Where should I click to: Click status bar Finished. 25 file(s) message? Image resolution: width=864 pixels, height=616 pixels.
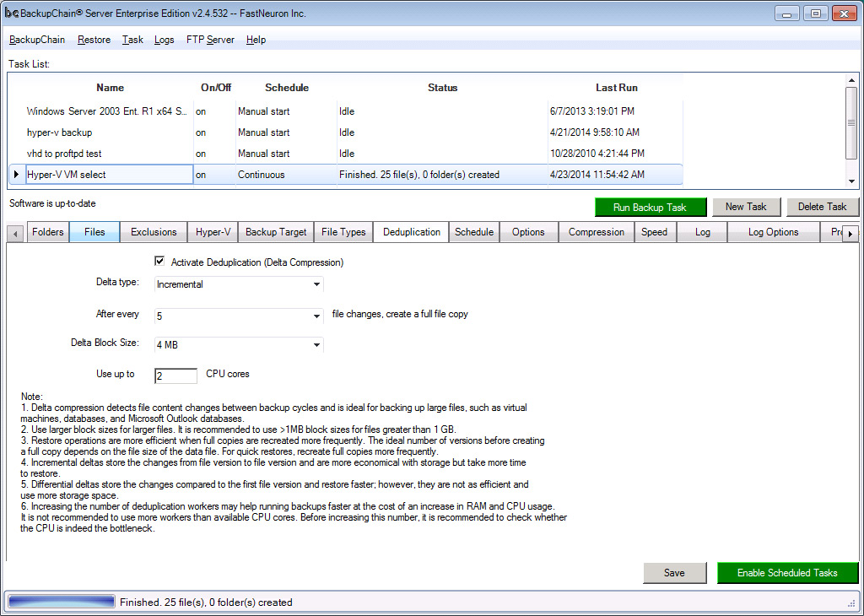206,602
